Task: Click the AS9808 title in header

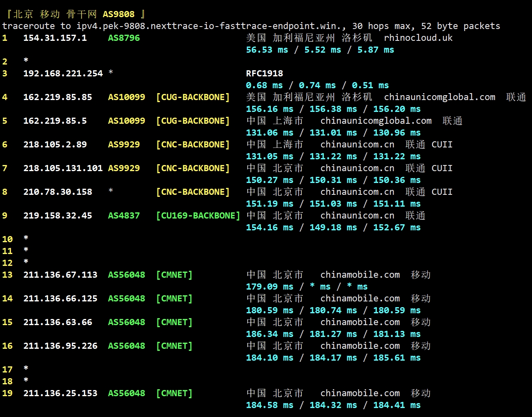Action: pyautogui.click(x=118, y=14)
